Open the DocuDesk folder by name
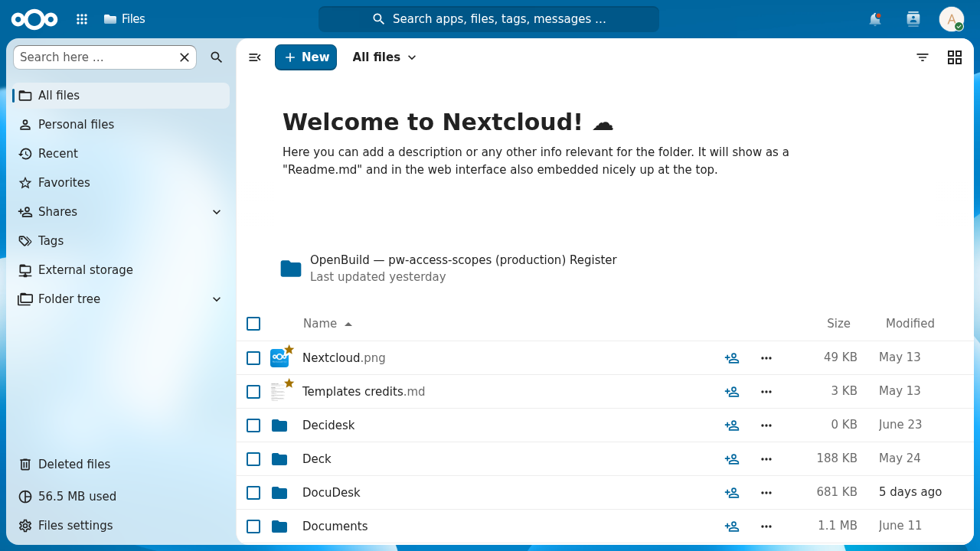This screenshot has height=551, width=980. coord(332,493)
